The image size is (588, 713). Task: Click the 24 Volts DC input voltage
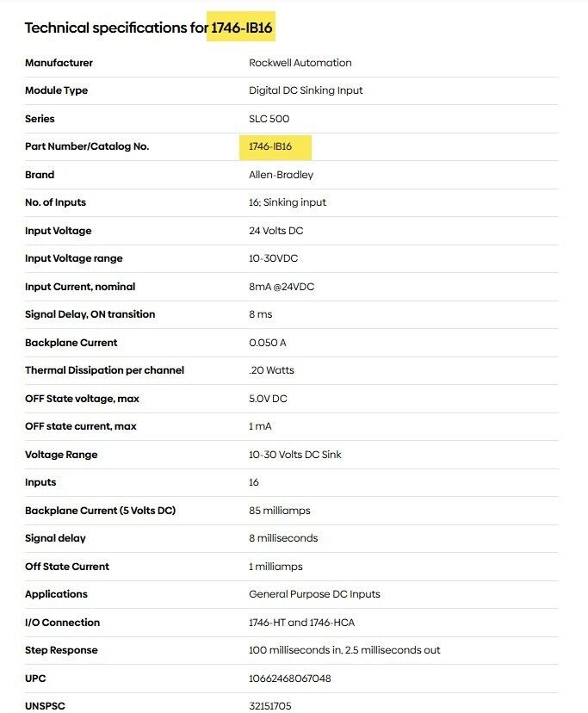point(275,231)
